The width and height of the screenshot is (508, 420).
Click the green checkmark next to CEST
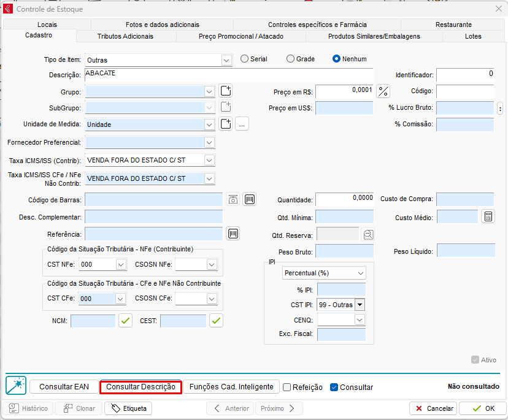pyautogui.click(x=216, y=321)
